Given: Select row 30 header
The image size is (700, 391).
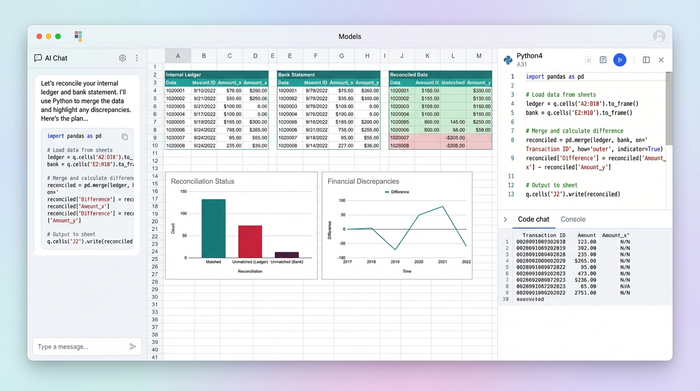Looking at the screenshot, I should [x=155, y=297].
